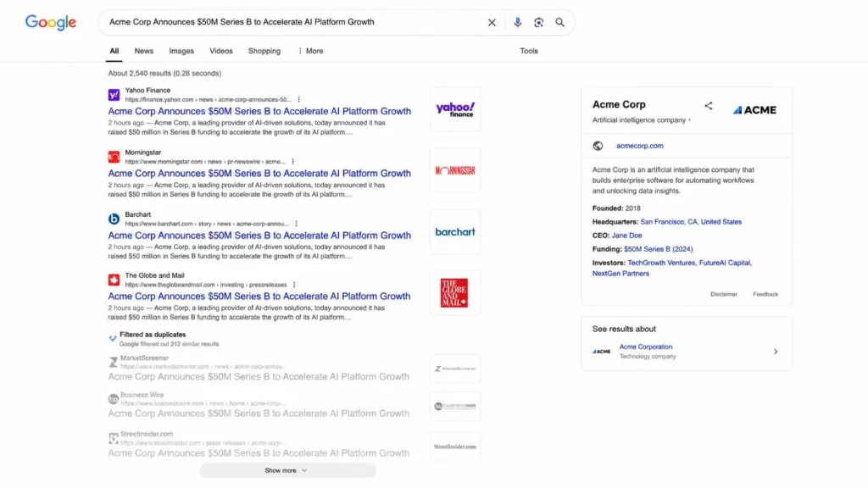Viewport: 868px width, 488px height.
Task: Switch to the News tab
Action: point(144,51)
